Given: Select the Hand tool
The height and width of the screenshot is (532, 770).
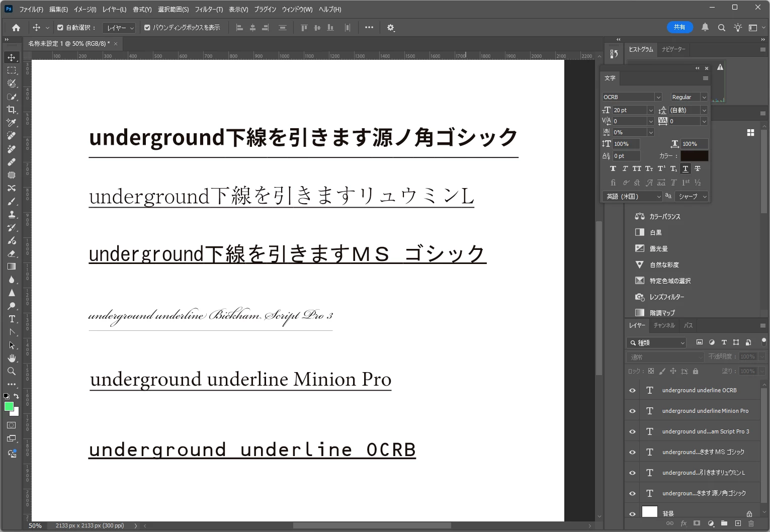Looking at the screenshot, I should pyautogui.click(x=12, y=358).
